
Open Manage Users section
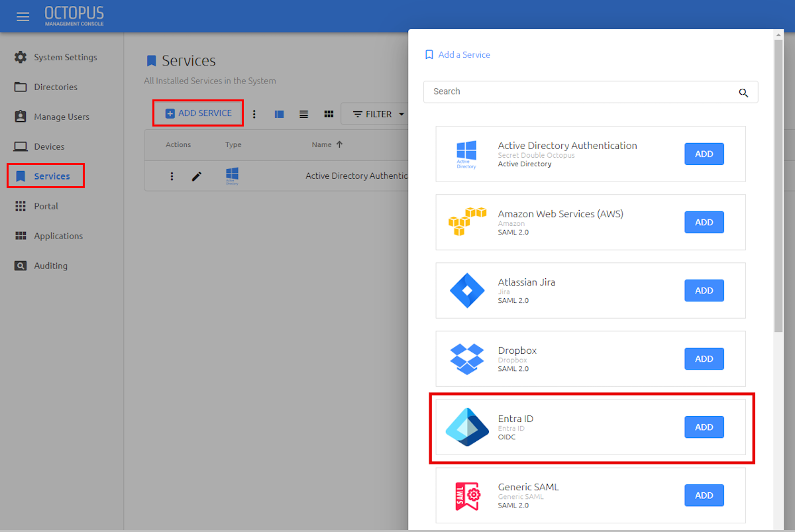pyautogui.click(x=62, y=117)
